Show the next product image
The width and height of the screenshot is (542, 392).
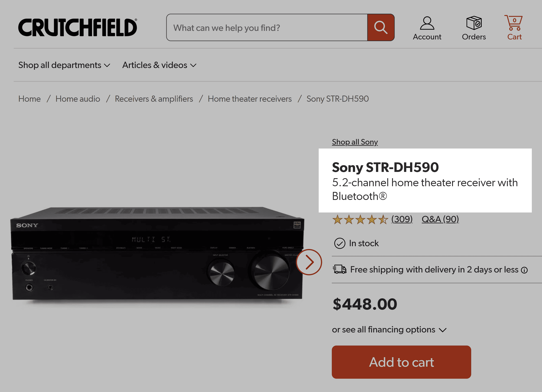309,262
